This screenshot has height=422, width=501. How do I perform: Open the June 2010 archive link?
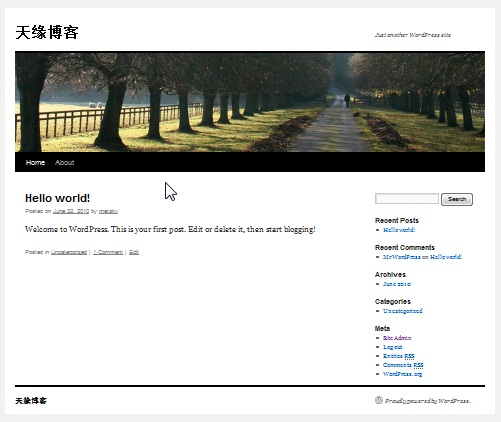pos(397,284)
